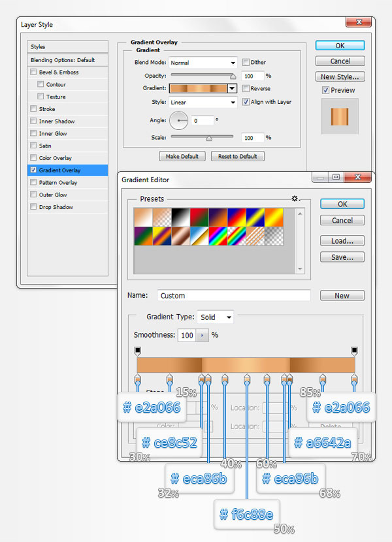Toggle the Dither checkbox
This screenshot has width=392, height=542.
coord(246,62)
